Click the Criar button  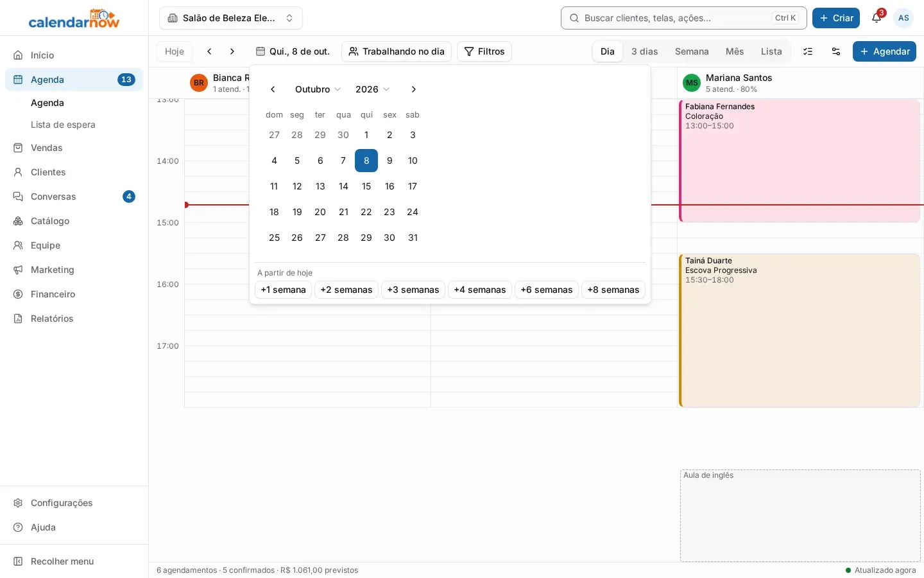836,18
